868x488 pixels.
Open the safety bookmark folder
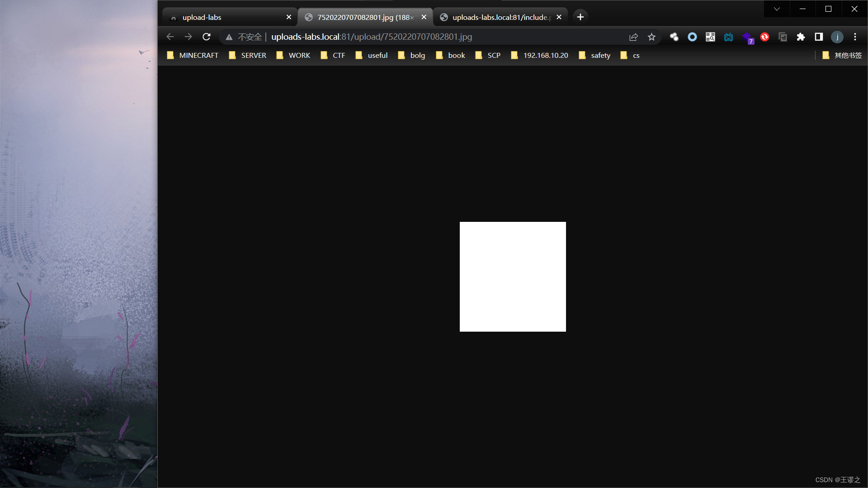pyautogui.click(x=594, y=55)
